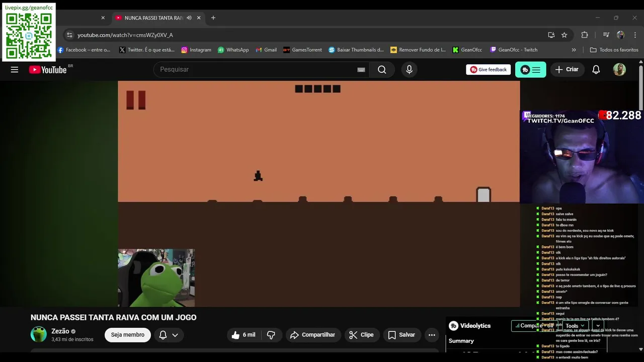Open the Chrome profile avatar
The image size is (644, 362).
pos(620,35)
